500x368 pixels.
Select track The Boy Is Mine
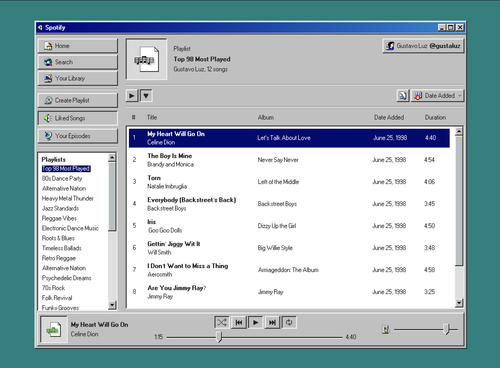(x=289, y=160)
